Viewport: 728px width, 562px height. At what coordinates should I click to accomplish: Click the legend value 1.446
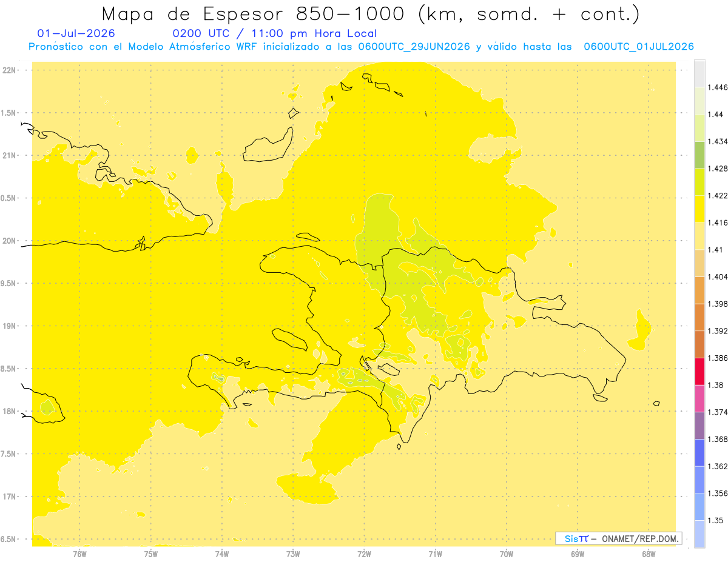coord(718,87)
